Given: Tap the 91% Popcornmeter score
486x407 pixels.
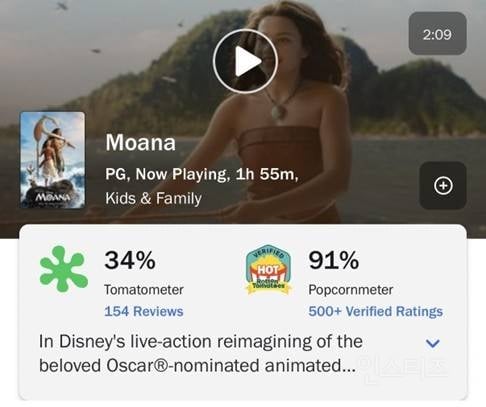Looking at the screenshot, I should pyautogui.click(x=334, y=260).
